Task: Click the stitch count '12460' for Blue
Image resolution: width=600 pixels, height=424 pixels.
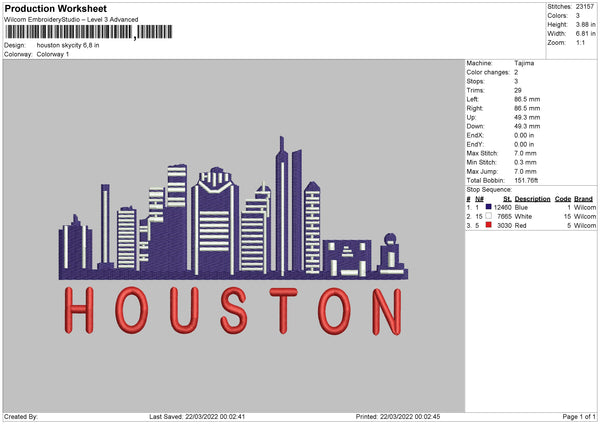Action: (x=502, y=207)
